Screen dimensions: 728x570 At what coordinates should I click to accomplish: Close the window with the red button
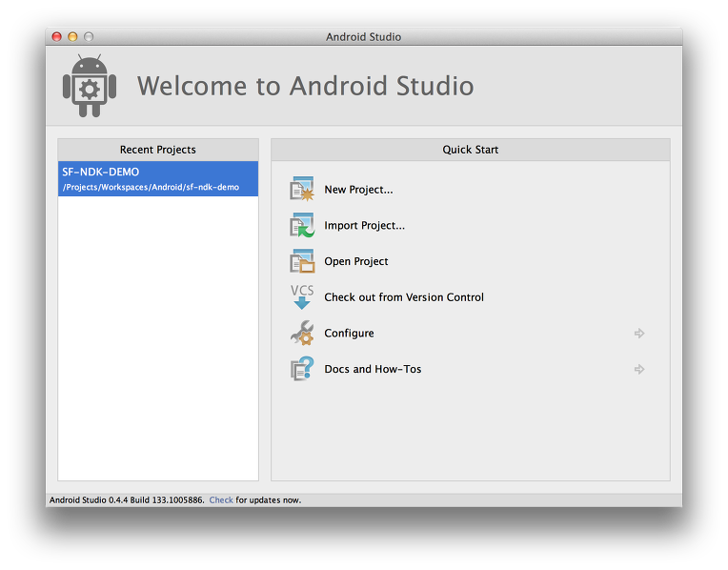pyautogui.click(x=56, y=37)
